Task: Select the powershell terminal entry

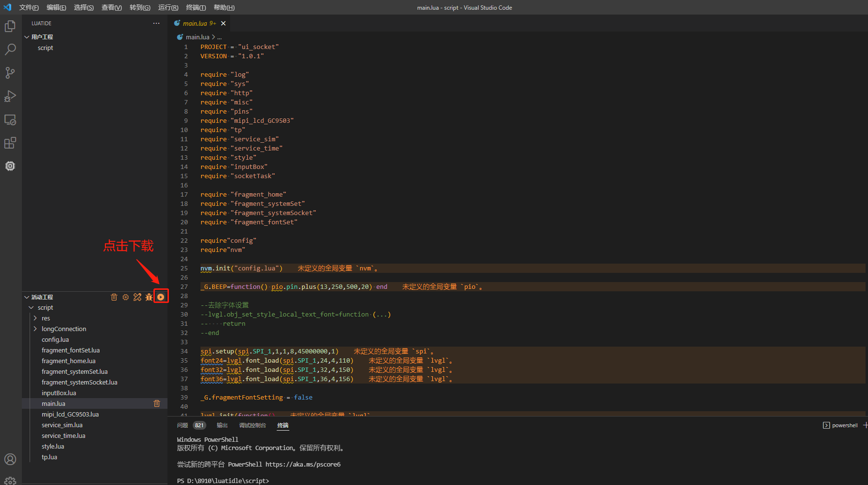Action: coord(840,425)
